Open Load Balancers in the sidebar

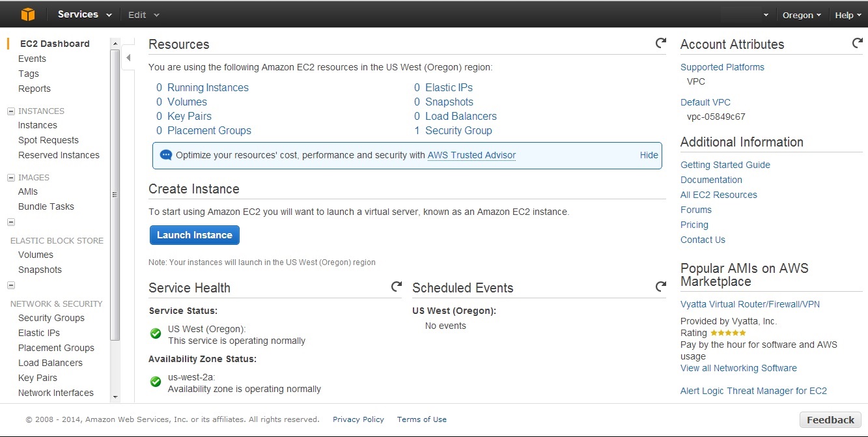[50, 363]
